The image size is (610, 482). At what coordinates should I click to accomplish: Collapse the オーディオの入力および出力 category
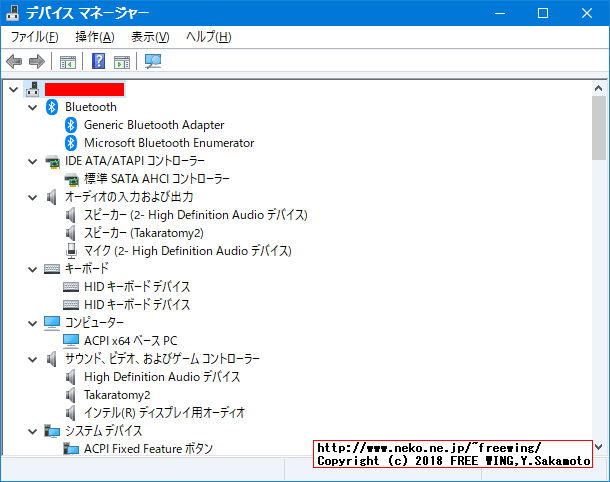(x=33, y=198)
